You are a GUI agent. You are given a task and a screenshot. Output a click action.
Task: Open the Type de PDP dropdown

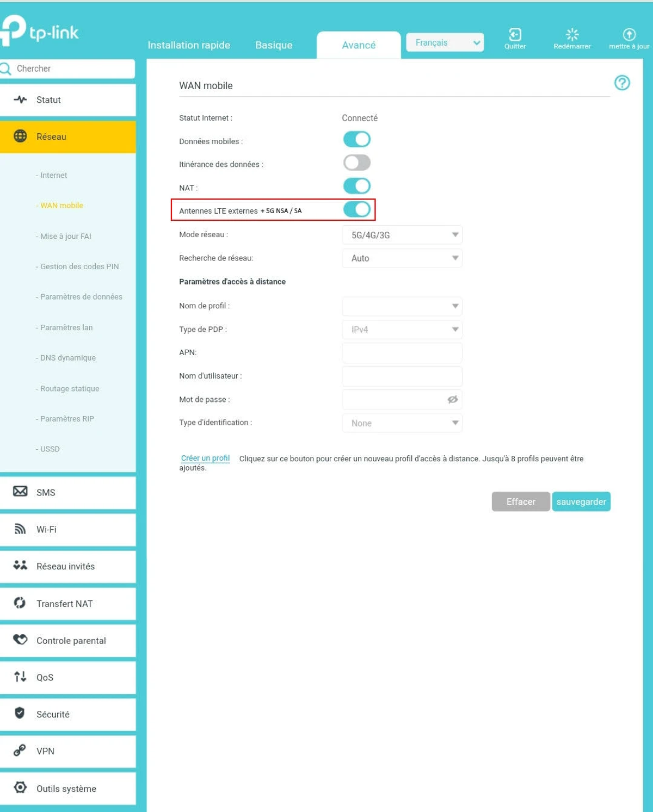[402, 330]
